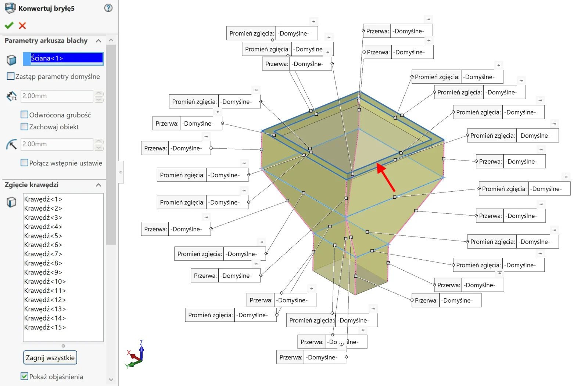Click the bend edges selection icon
The image size is (588, 386).
[11, 202]
